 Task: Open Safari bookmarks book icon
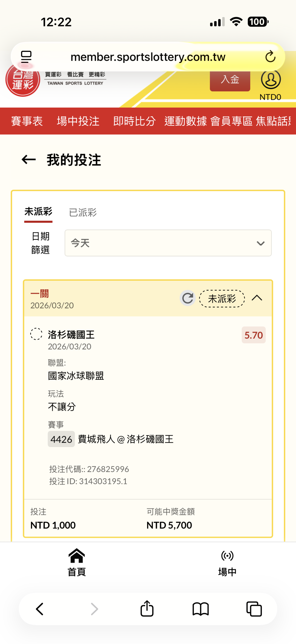tap(201, 609)
